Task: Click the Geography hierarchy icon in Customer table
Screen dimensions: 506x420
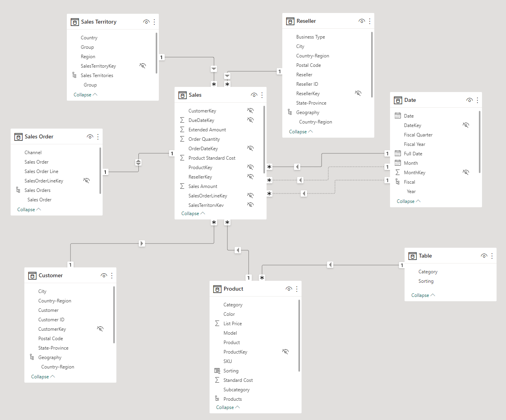Action: [x=32, y=357]
